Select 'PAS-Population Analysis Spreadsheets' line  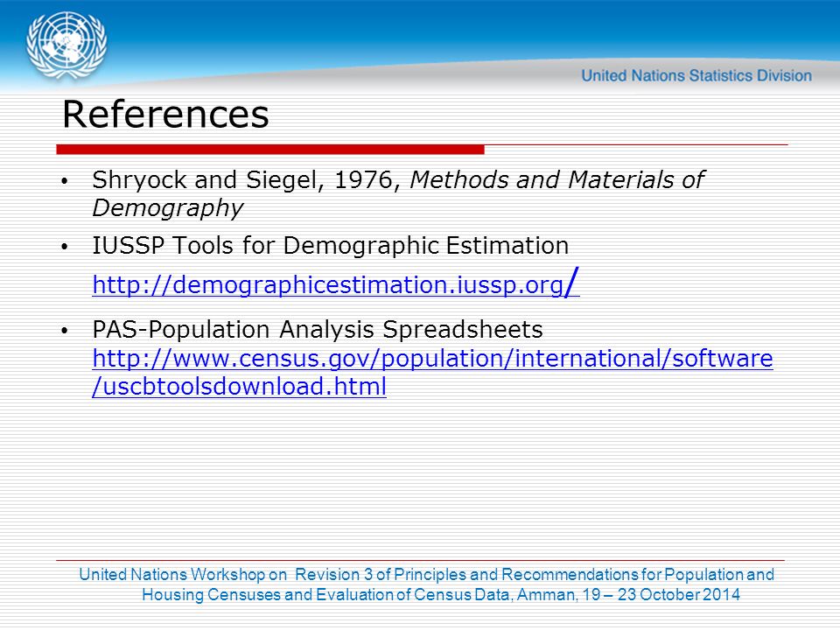tap(318, 329)
